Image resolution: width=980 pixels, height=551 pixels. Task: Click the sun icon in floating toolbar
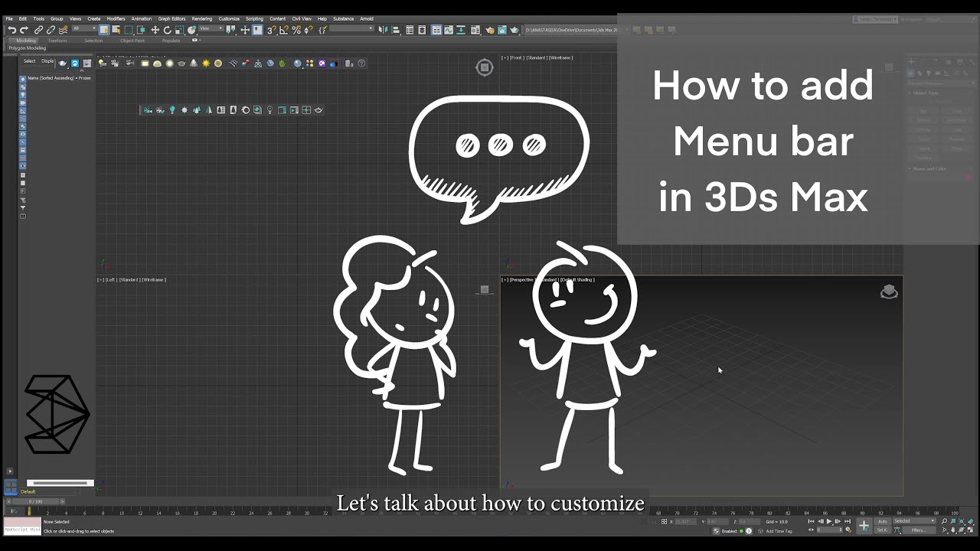click(x=185, y=110)
